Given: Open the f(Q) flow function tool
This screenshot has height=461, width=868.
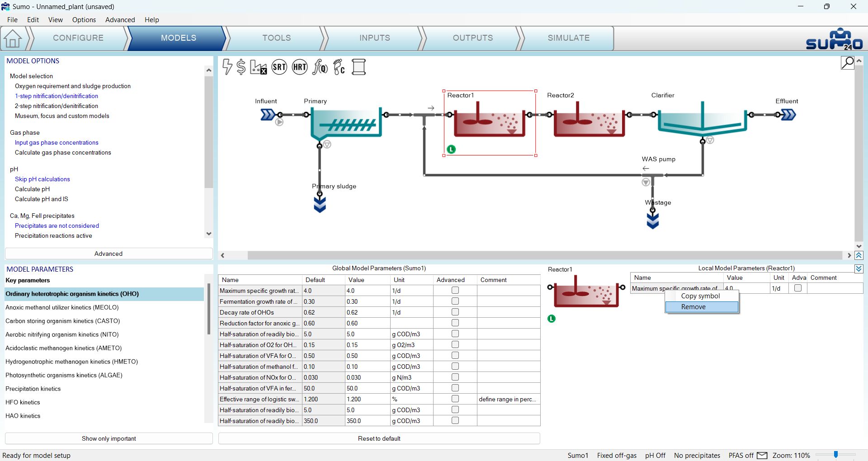Looking at the screenshot, I should pyautogui.click(x=320, y=67).
